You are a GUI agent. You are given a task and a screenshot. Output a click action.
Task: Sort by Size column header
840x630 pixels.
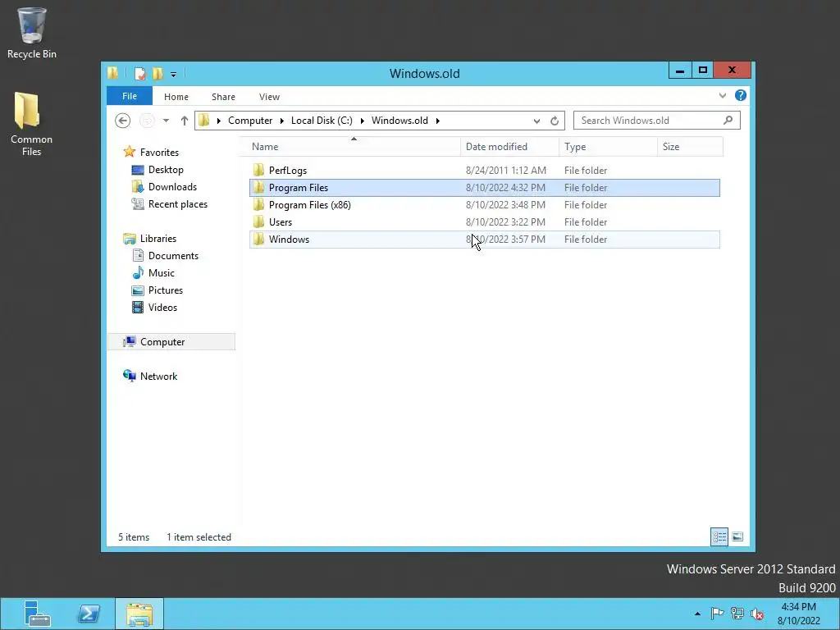[690, 147]
